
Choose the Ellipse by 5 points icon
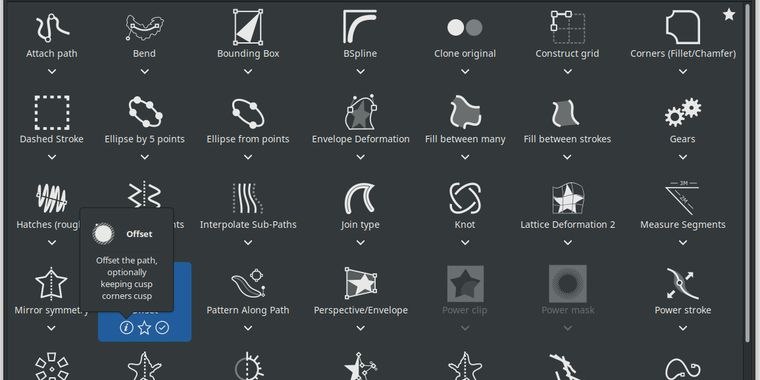pyautogui.click(x=144, y=112)
